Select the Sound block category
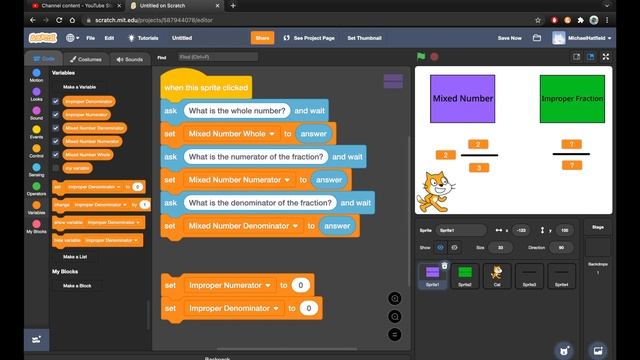Screen dimensions: 640x360 tap(36, 113)
